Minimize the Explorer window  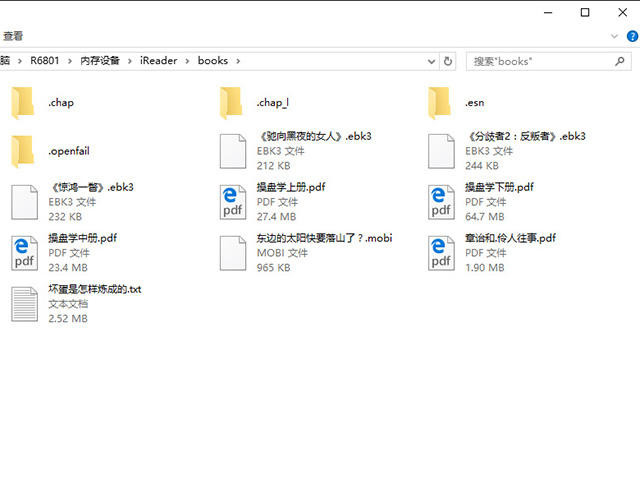pos(548,13)
